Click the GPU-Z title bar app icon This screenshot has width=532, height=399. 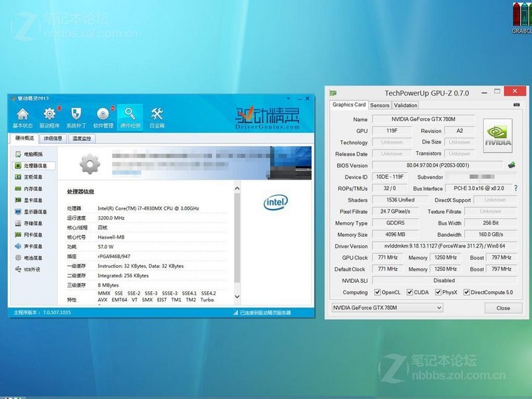(x=333, y=93)
